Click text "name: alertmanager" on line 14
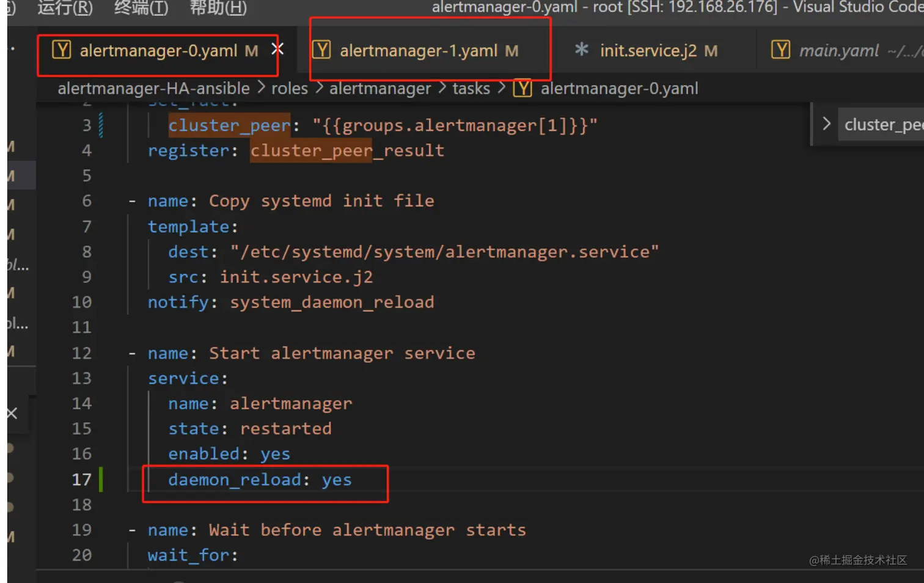Screen dimensions: 924x583 [260, 404]
